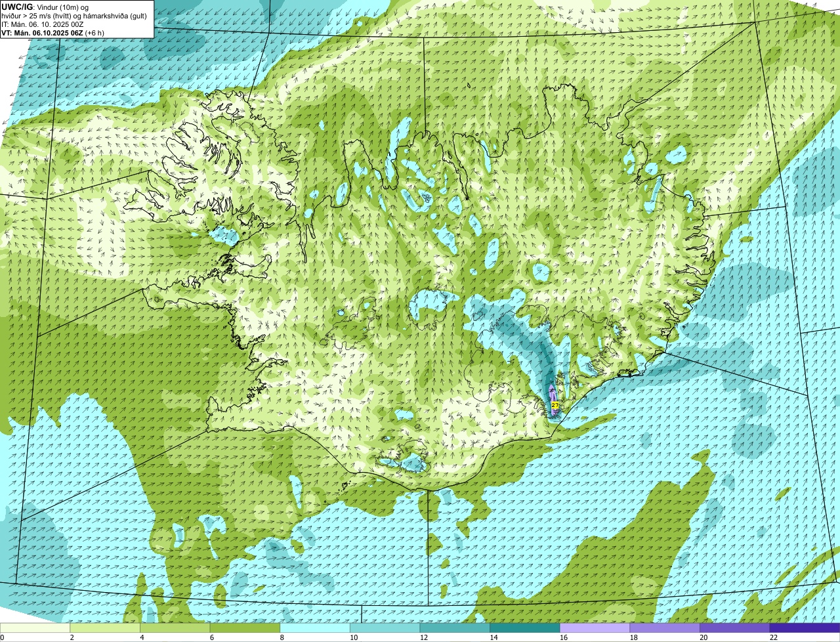Click the legend scale value '0'
Image resolution: width=840 pixels, height=642 pixels.
[x=2, y=637]
